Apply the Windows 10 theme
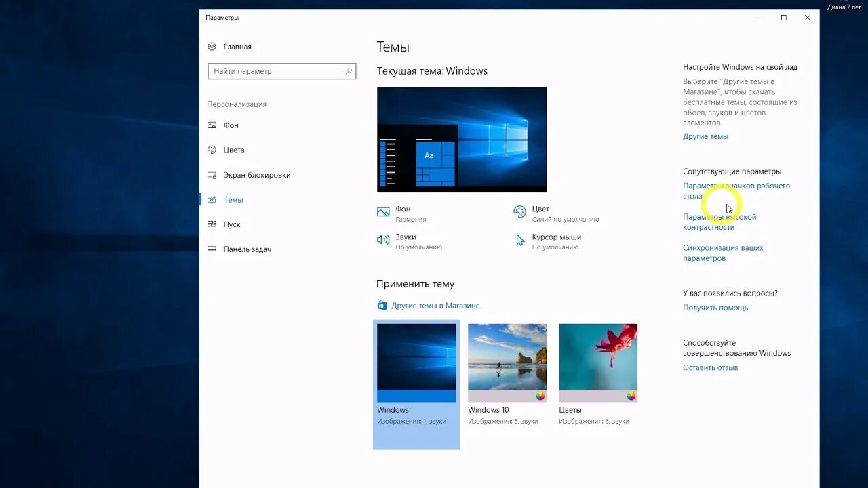 point(507,363)
